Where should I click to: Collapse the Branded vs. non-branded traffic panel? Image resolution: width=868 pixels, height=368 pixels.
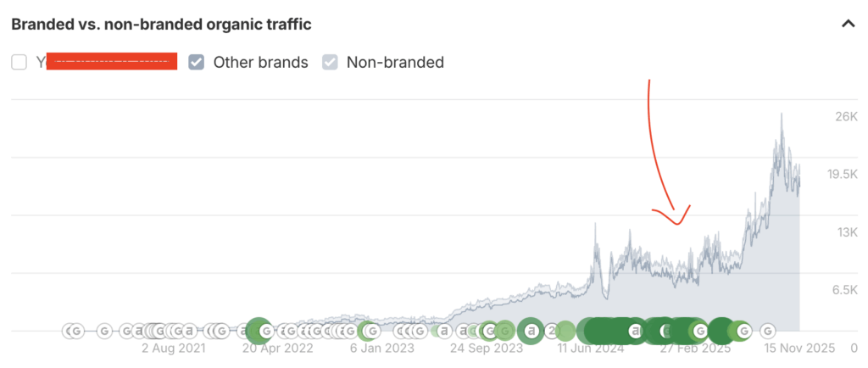[847, 24]
